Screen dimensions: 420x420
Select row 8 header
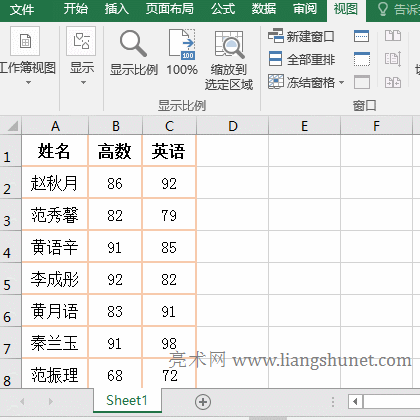tap(11, 373)
